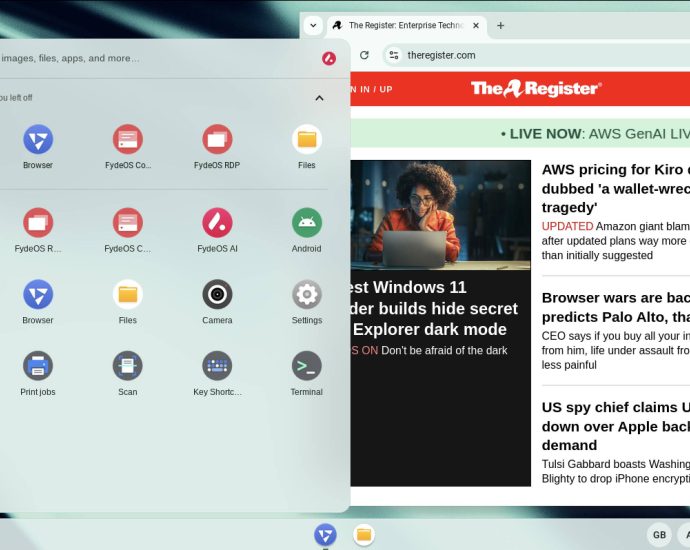This screenshot has height=550, width=690.
Task: Collapse the 'you left off' section chevron
Action: [x=319, y=98]
